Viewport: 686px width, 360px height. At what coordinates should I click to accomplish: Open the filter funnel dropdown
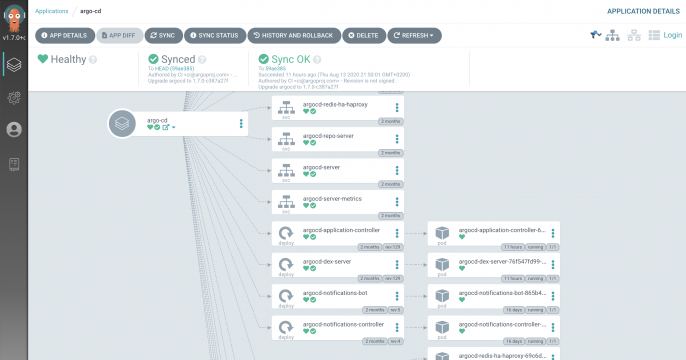(595, 35)
